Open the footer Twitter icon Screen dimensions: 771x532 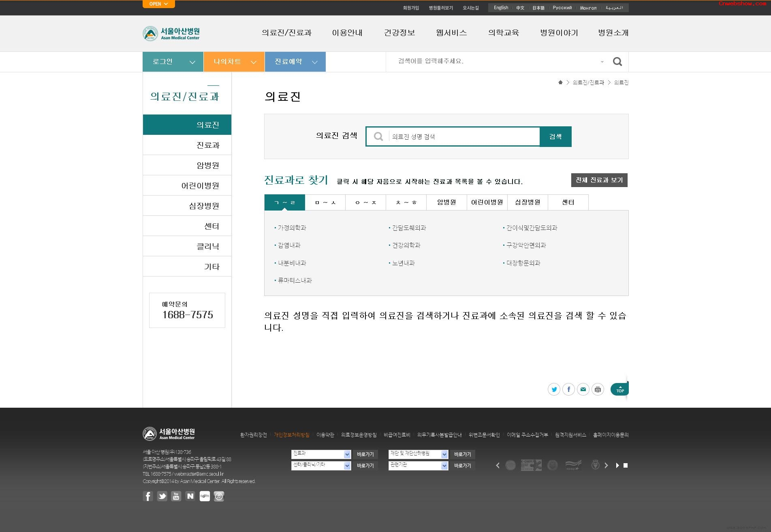[x=162, y=496]
